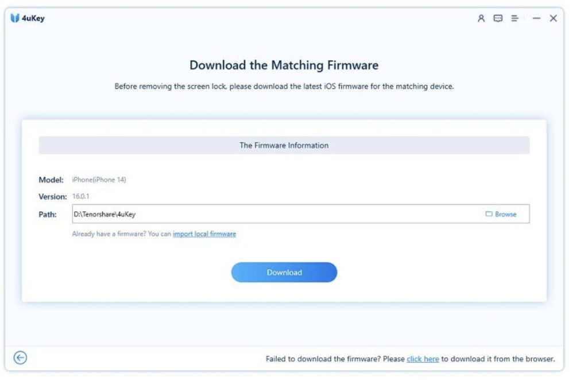Click the iPhone(iPhone 14) model value
Viewport: 588px width, 380px height.
(99, 180)
